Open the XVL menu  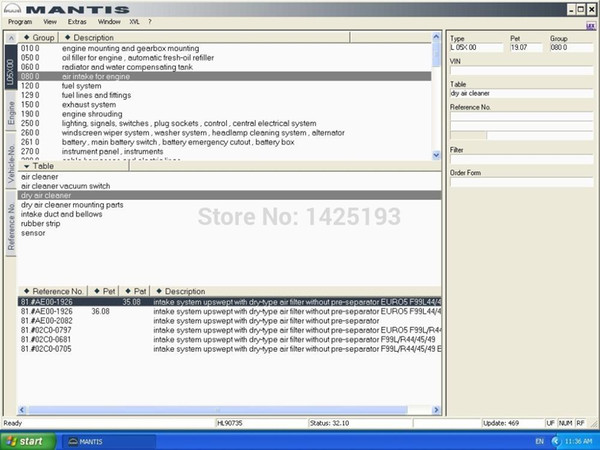click(134, 22)
